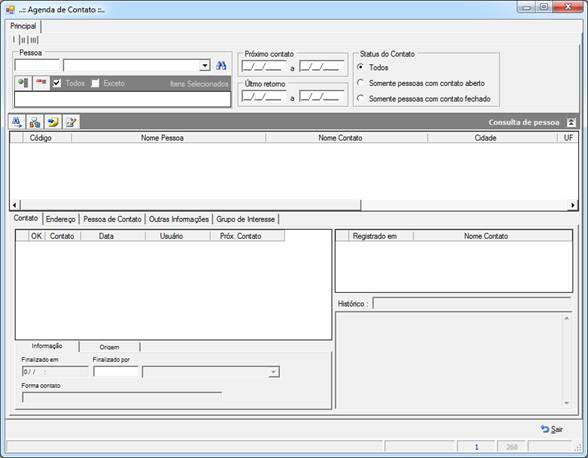This screenshot has height=458, width=588.
Task: Click the Usuário column header
Action: [178, 236]
